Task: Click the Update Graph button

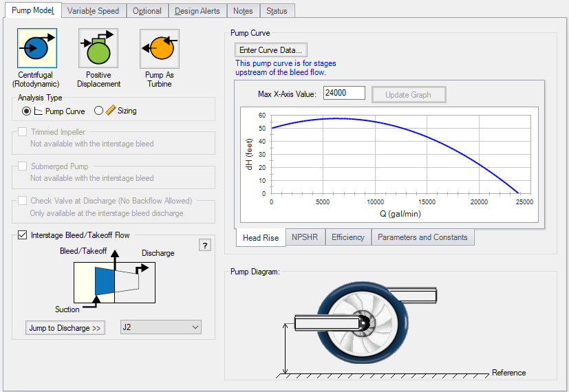Action: click(409, 95)
